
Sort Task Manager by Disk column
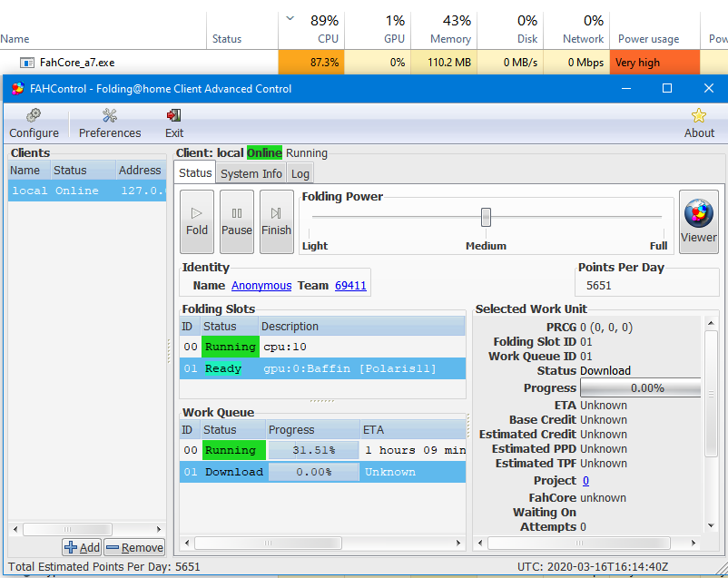510,30
